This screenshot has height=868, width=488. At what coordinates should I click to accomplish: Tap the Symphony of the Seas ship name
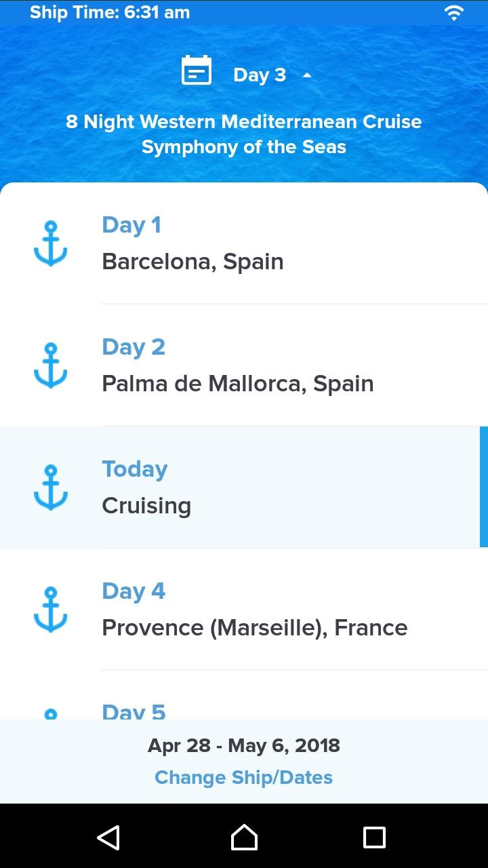pos(243,146)
